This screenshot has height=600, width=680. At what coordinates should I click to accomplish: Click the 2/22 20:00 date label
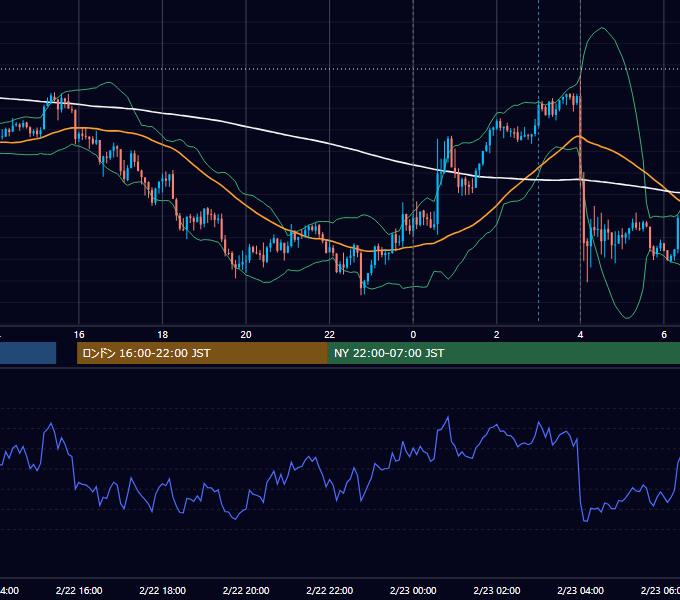tap(246, 591)
